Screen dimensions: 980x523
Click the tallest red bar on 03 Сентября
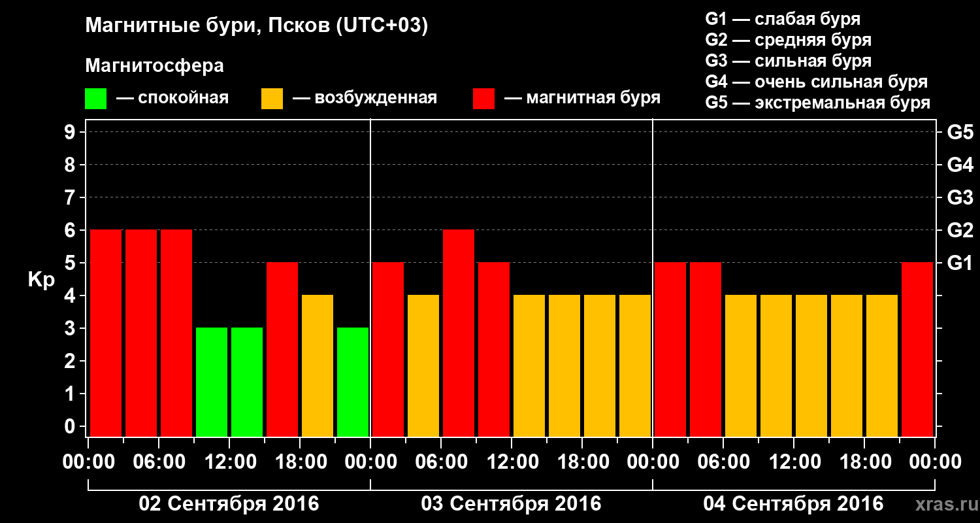tap(459, 333)
